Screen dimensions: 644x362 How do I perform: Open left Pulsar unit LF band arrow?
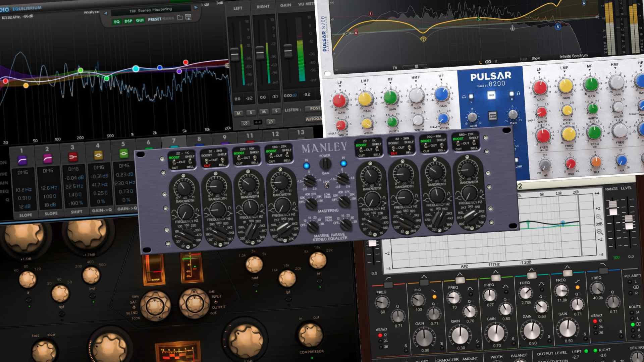pos(340,86)
